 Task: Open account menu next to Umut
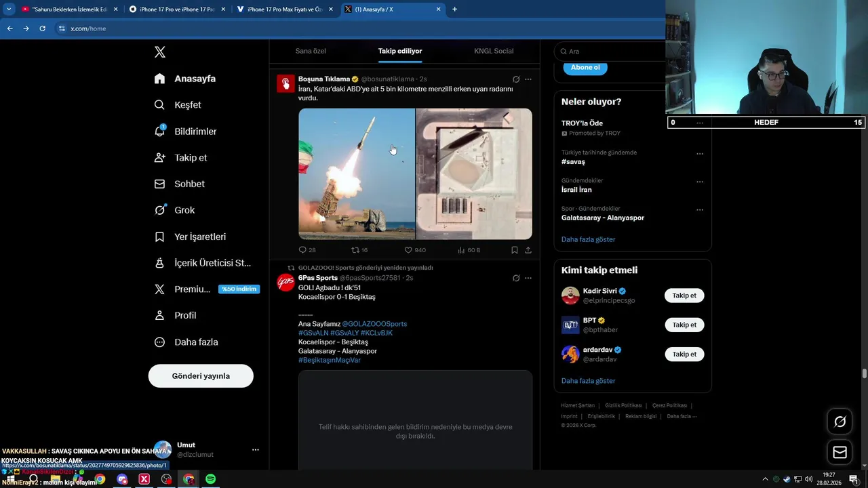tap(256, 450)
